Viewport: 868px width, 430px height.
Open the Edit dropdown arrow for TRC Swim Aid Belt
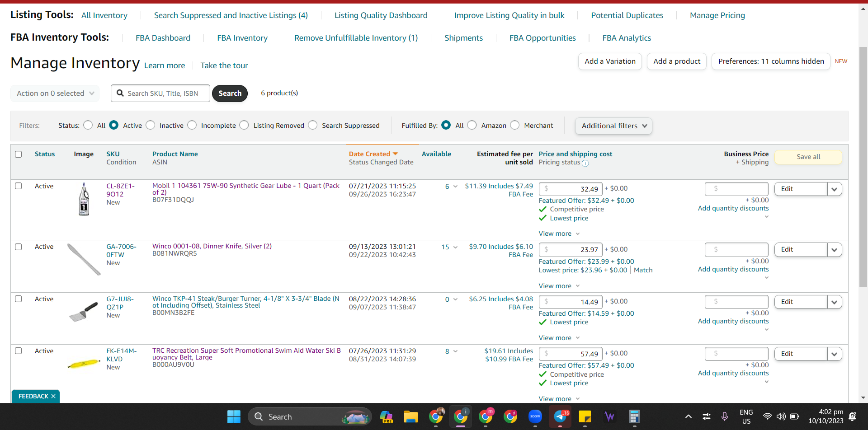click(835, 354)
